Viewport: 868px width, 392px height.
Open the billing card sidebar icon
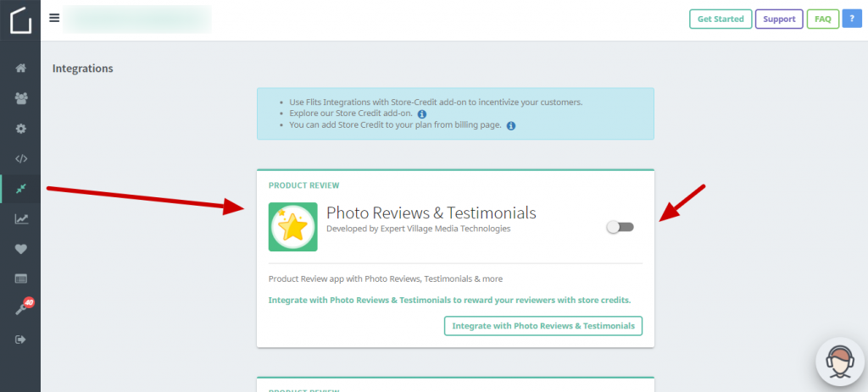[x=20, y=279]
